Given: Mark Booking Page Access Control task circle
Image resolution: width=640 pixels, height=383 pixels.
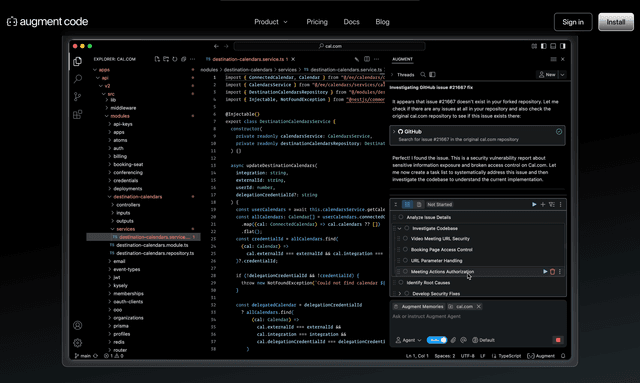Looking at the screenshot, I should [x=405, y=249].
